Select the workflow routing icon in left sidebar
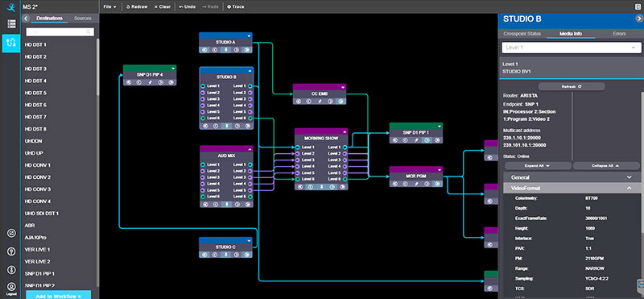Image resolution: width=644 pixels, height=299 pixels. click(x=11, y=44)
